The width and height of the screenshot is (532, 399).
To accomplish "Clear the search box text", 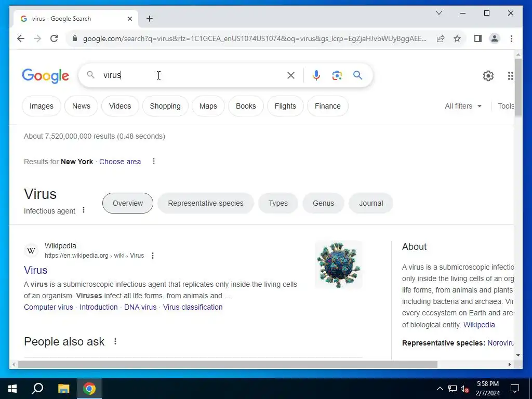I will click(291, 75).
